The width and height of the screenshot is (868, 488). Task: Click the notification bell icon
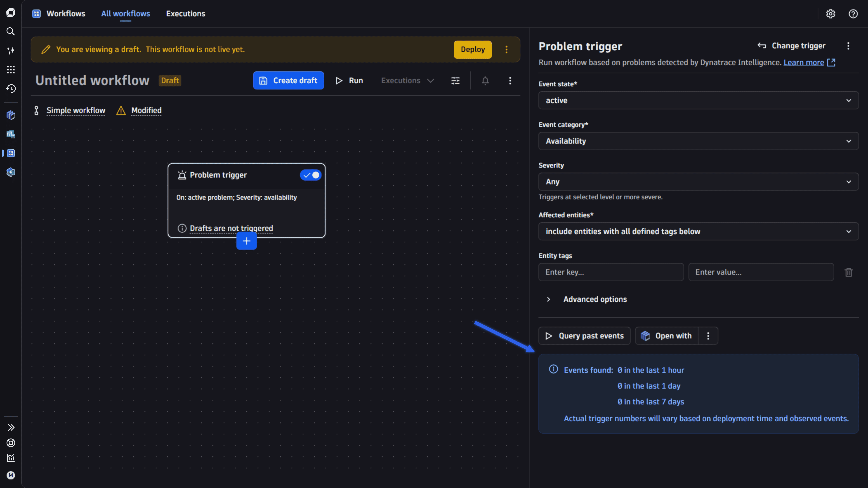pyautogui.click(x=485, y=80)
